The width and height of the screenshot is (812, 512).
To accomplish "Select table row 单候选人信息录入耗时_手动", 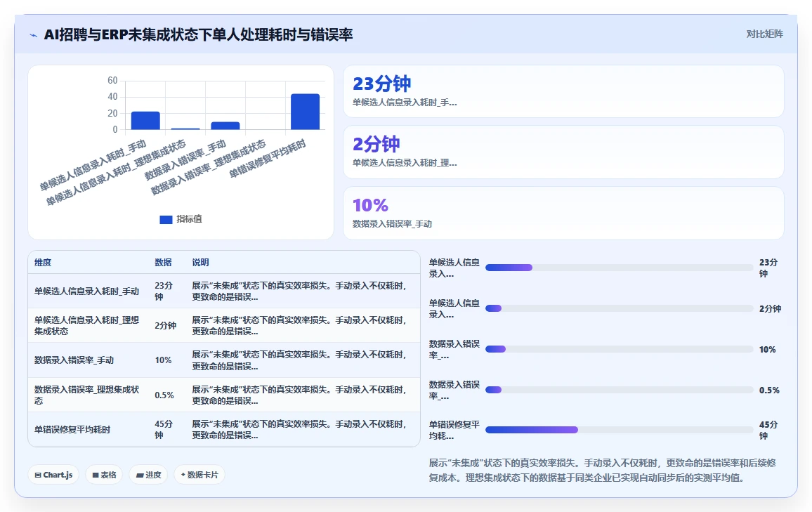I will pyautogui.click(x=223, y=291).
